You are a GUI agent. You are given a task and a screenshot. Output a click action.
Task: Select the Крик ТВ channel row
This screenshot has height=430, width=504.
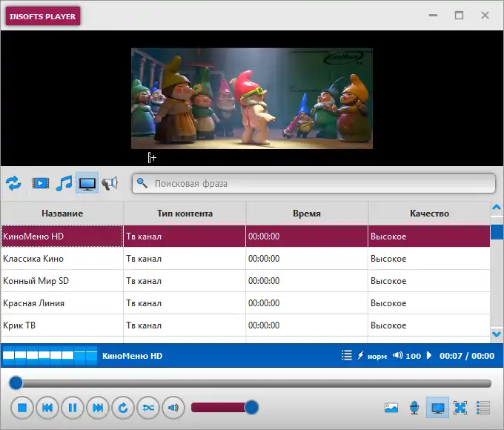click(x=62, y=325)
